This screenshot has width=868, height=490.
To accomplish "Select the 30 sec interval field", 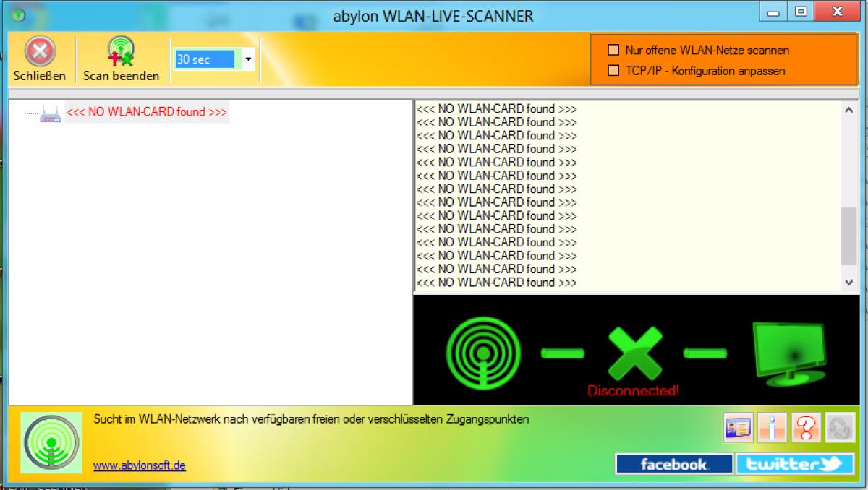I will 206,59.
